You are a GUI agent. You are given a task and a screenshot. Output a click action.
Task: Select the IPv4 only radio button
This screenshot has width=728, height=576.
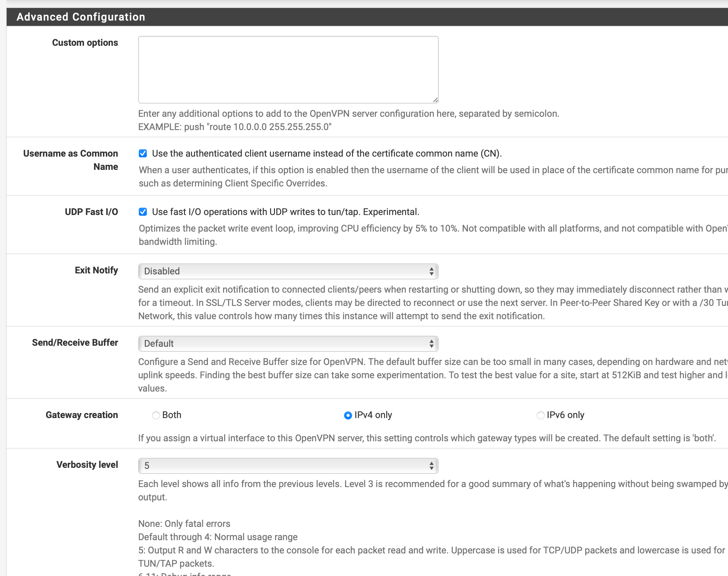coord(348,415)
